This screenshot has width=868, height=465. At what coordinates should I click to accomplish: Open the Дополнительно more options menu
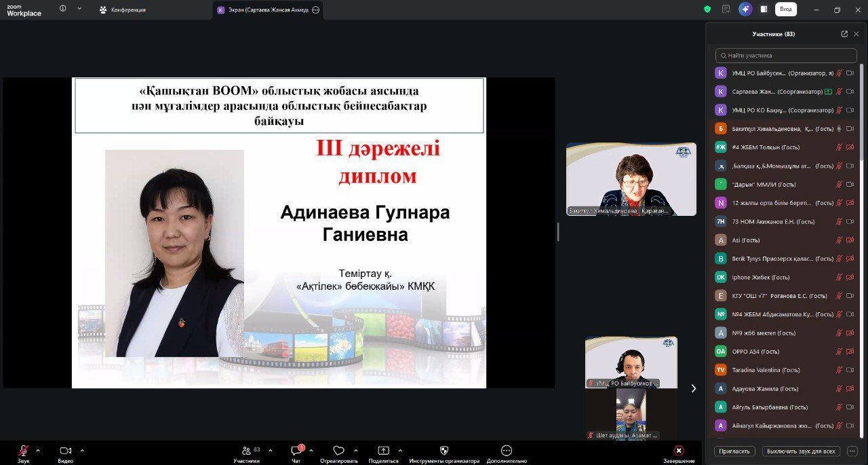[506, 452]
